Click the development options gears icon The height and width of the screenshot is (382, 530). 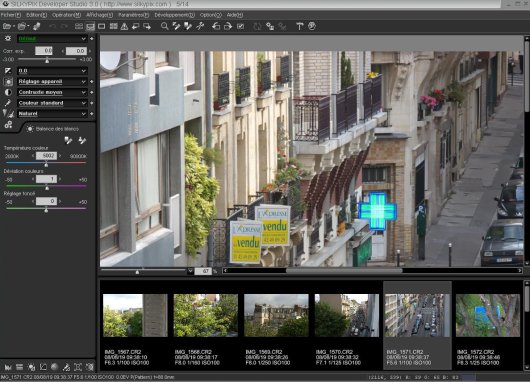click(8, 125)
